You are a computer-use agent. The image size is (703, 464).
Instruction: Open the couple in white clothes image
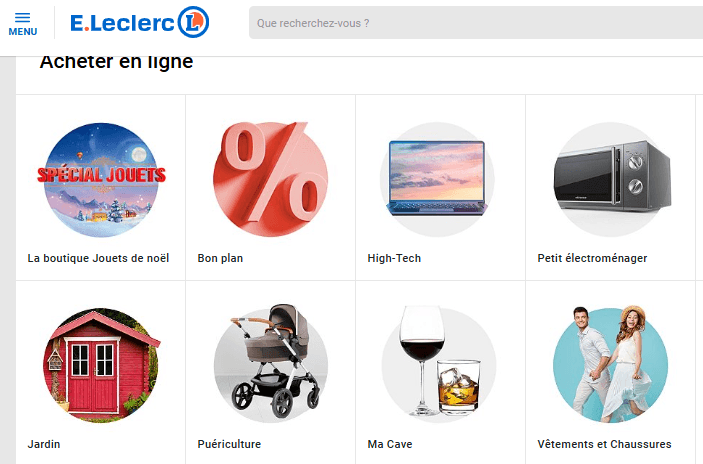[x=610, y=364]
